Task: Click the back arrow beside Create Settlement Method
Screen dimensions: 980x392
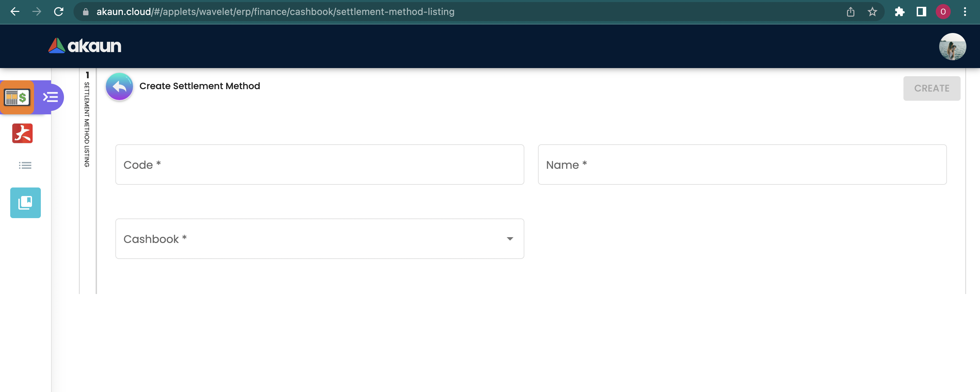Action: point(119,87)
